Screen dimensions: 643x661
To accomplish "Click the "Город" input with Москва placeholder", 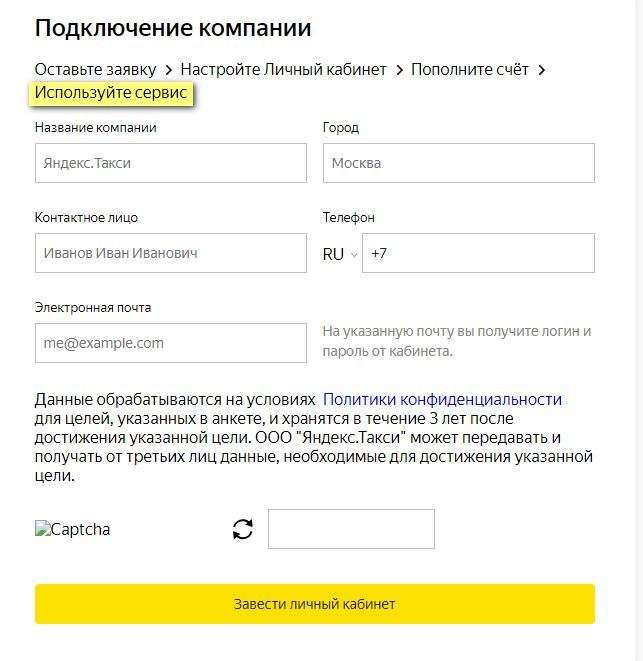I will tap(458, 163).
